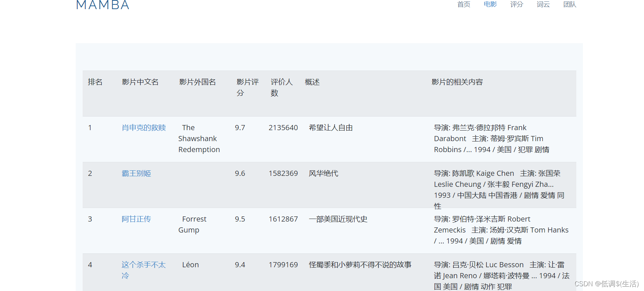Select the Forrest Gump foreign title

(192, 224)
